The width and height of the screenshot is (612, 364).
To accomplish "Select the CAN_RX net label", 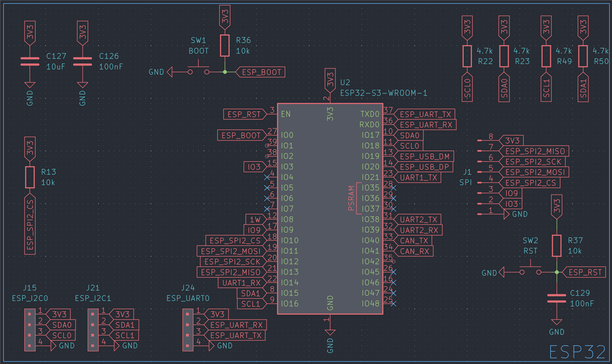I will 414,251.
